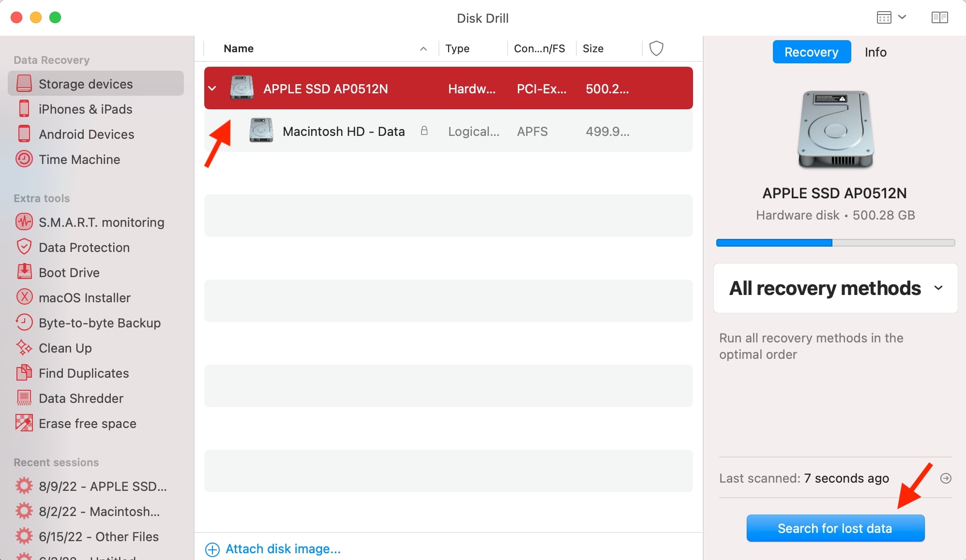
Task: Collapse the APPLE SSD AP0512N disk row
Action: 212,88
